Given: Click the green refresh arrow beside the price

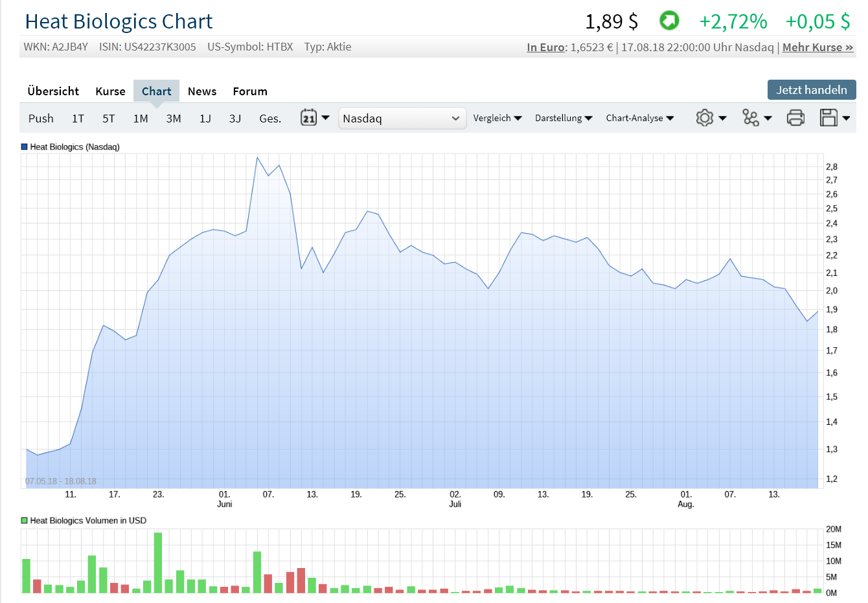Looking at the screenshot, I should 669,21.
